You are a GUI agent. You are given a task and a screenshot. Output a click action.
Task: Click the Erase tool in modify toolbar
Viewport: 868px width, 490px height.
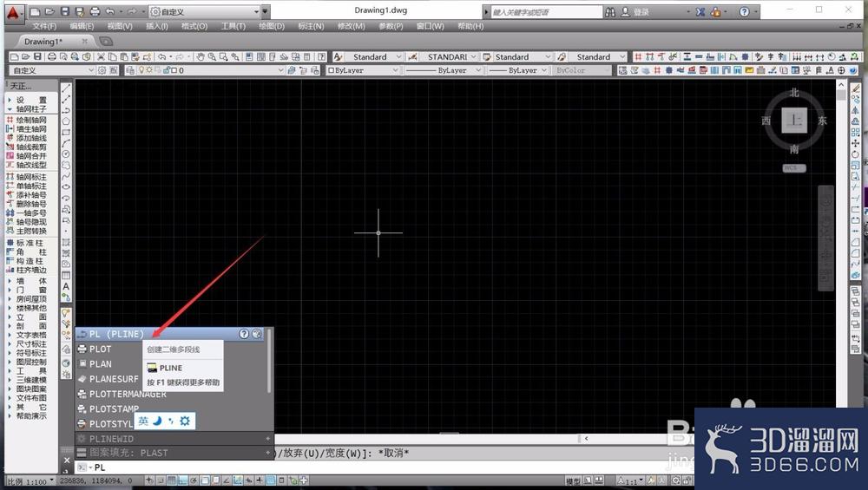856,88
